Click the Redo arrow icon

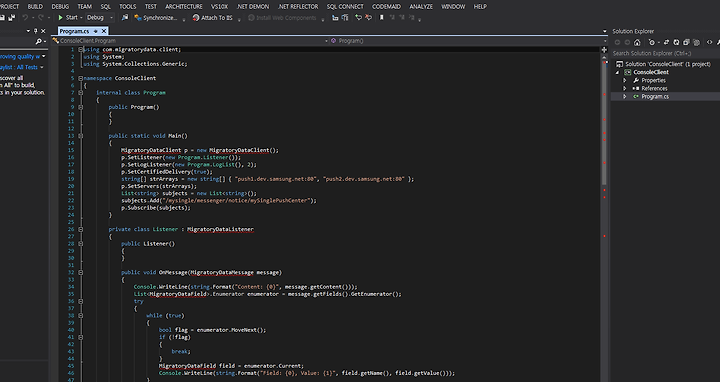(41, 18)
